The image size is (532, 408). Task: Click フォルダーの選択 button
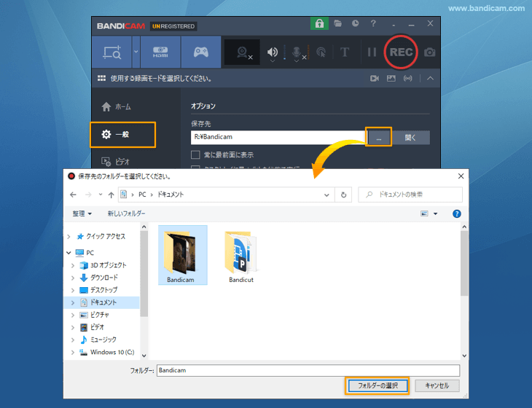tap(378, 385)
